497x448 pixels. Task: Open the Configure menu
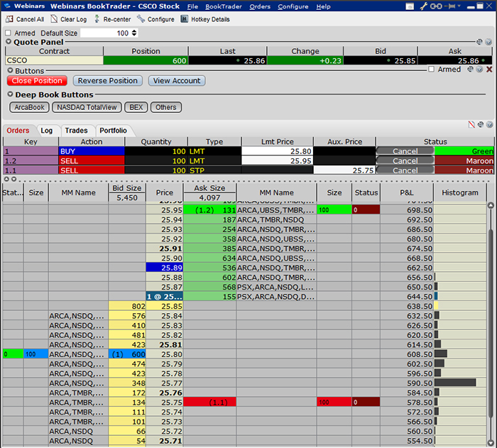pyautogui.click(x=293, y=6)
